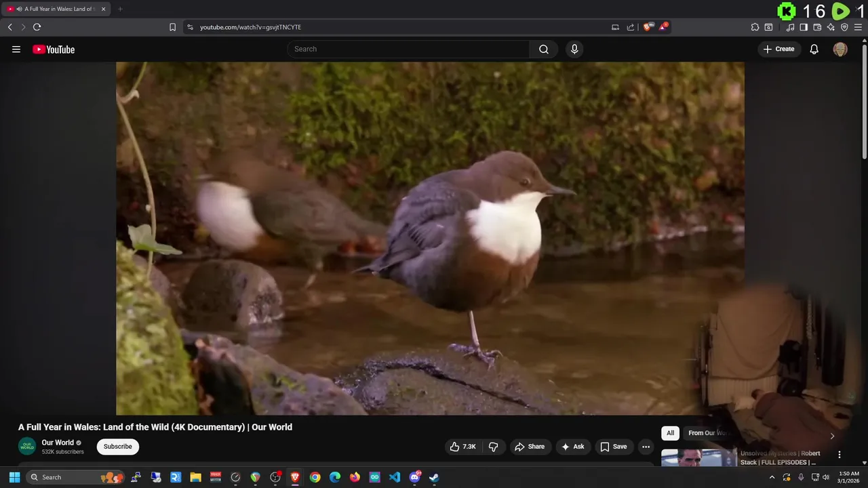Viewport: 868px width, 488px height.
Task: Go forward in the browser
Action: pyautogui.click(x=23, y=27)
